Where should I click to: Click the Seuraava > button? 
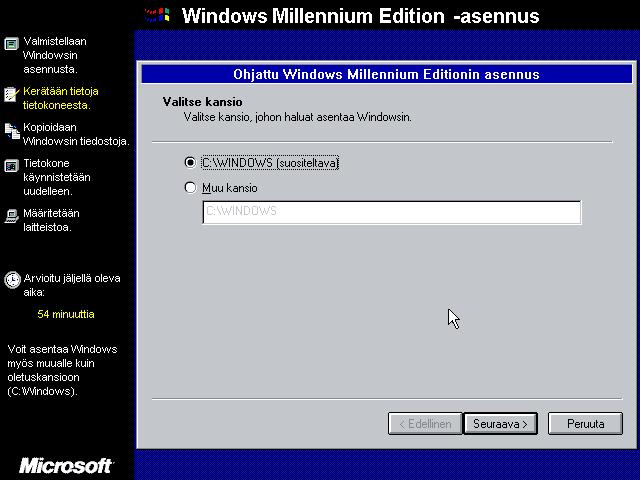tap(500, 424)
